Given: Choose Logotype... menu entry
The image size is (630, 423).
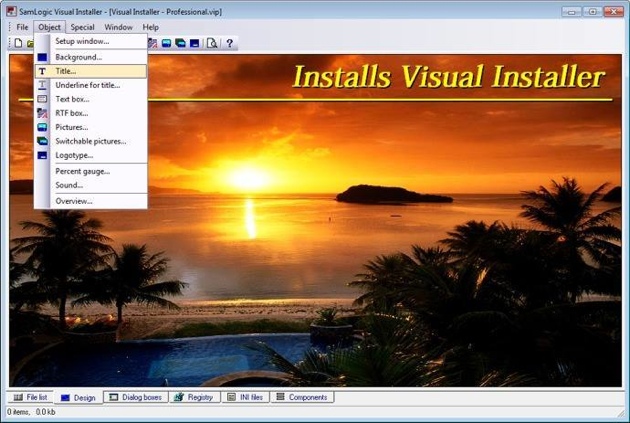Looking at the screenshot, I should 91,155.
